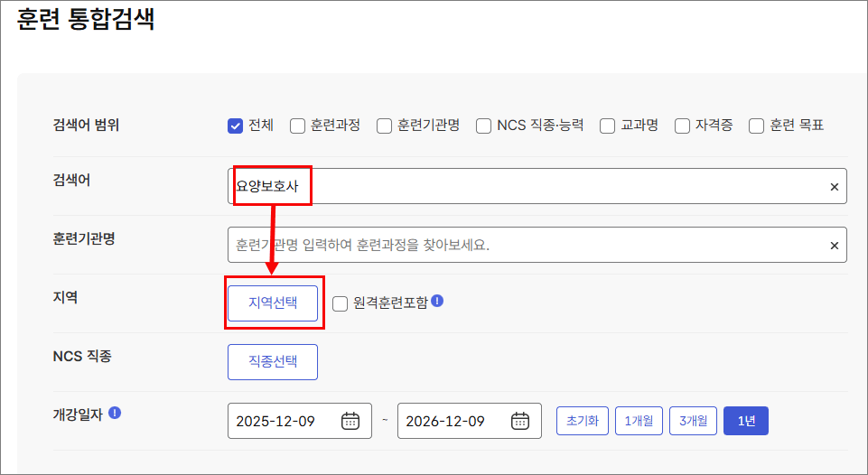This screenshot has height=475, width=868.
Task: Tick the NCS 직종·능력 checkbox
Action: pyautogui.click(x=484, y=126)
